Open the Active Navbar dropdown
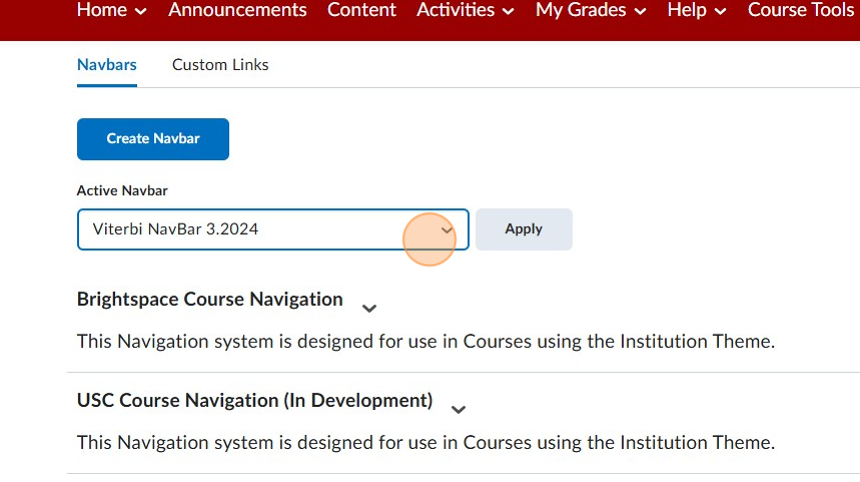Screen dimensions: 860x482 coord(272,229)
